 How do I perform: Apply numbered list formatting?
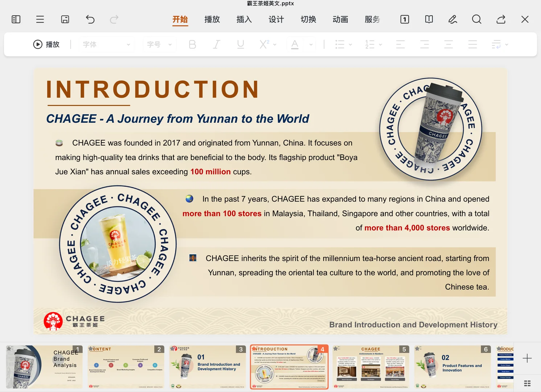pos(370,44)
